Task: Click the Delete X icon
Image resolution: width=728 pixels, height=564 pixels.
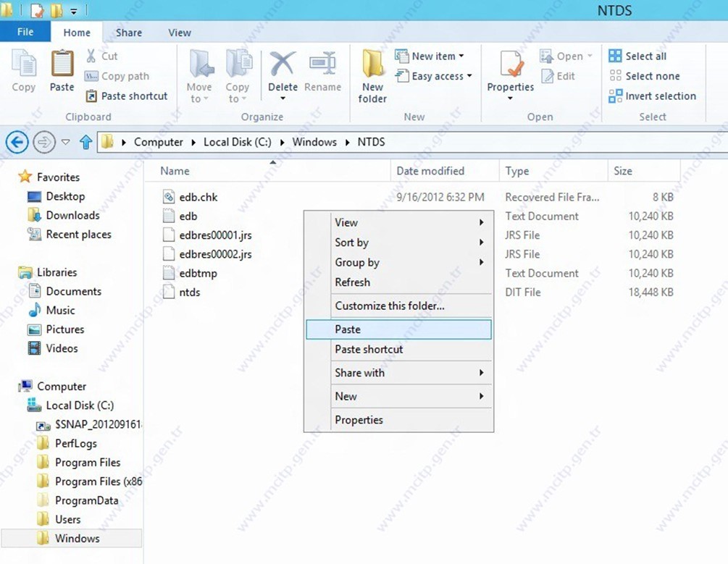Action: coord(283,64)
